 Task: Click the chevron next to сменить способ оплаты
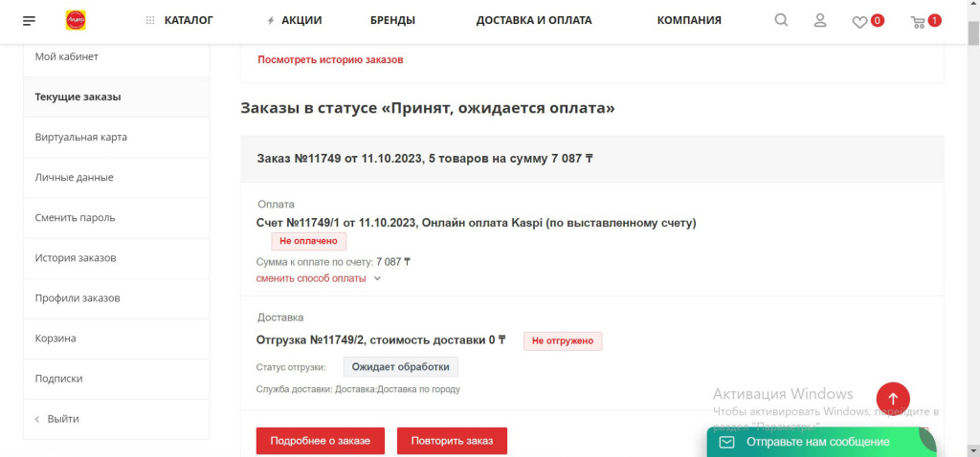pos(377,279)
